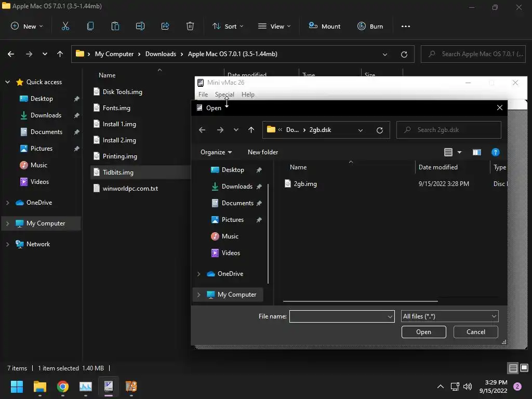Open Downloads in Open dialog sidebar
The width and height of the screenshot is (532, 399).
pos(237,187)
